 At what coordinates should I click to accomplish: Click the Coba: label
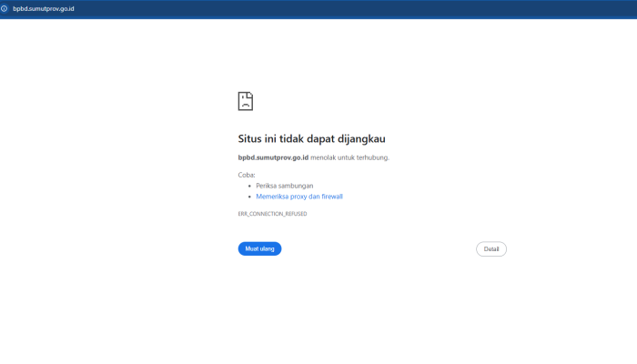[247, 175]
